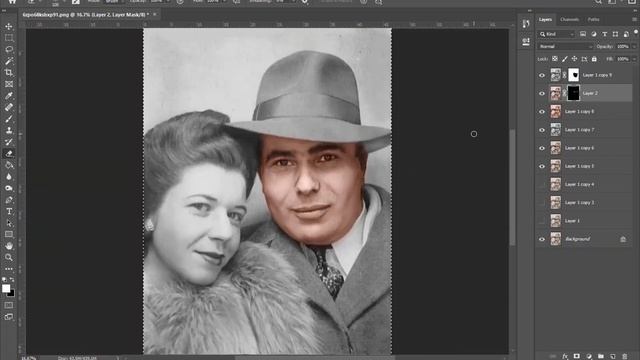Select the Dodge tool
Image resolution: width=640 pixels, height=360 pixels.
(x=9, y=188)
